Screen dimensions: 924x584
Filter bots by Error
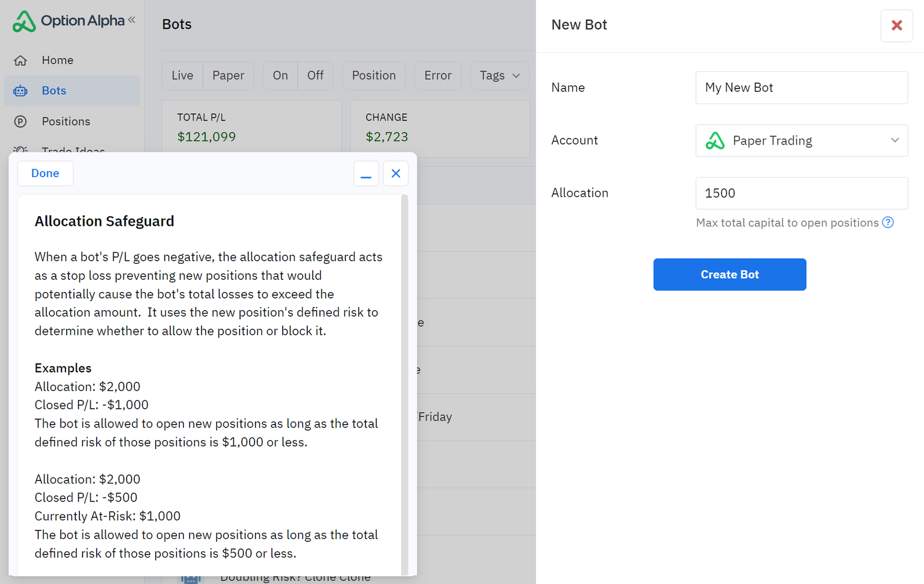click(437, 76)
